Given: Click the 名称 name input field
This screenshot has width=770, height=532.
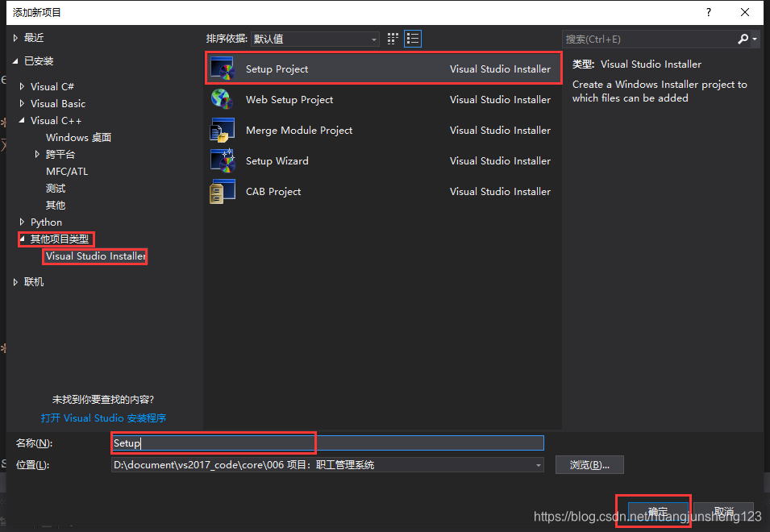Looking at the screenshot, I should 327,443.
